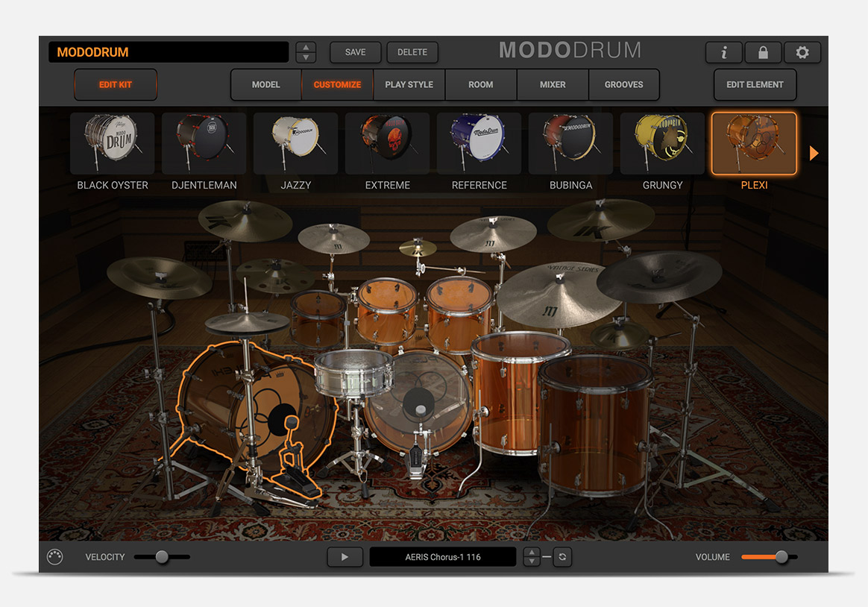
Task: Switch to the Model tab
Action: point(265,85)
